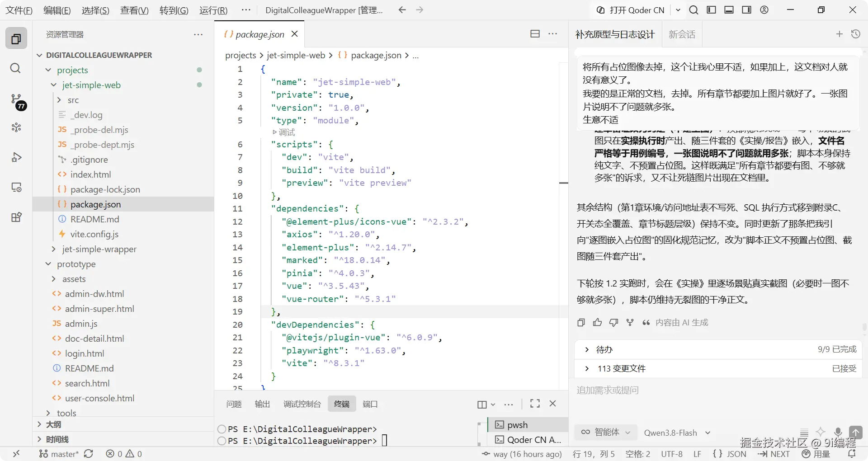The height and width of the screenshot is (461, 868).
Task: Switch to the 新会话 chat tab
Action: click(x=682, y=34)
